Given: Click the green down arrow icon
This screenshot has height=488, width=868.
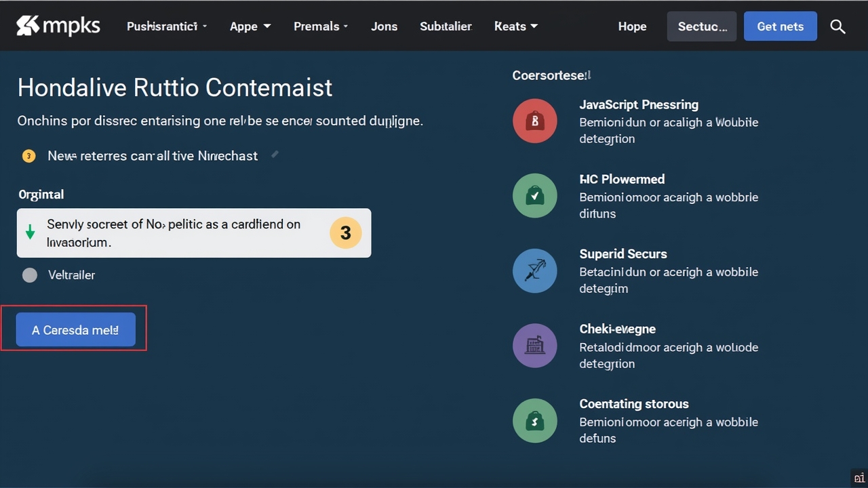Looking at the screenshot, I should click(x=30, y=232).
